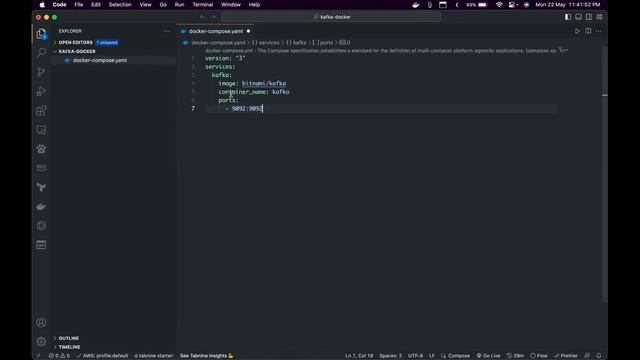Screen dimensions: 640x360
Task: Open remote window indicator in status bar
Action: [x=39, y=356]
